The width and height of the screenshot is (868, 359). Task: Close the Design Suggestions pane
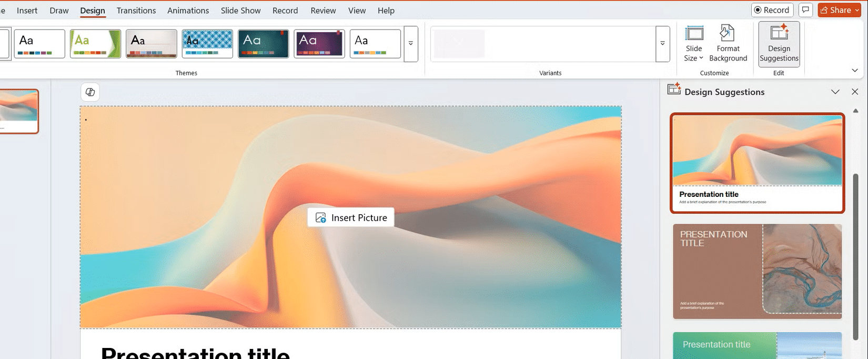pos(855,92)
